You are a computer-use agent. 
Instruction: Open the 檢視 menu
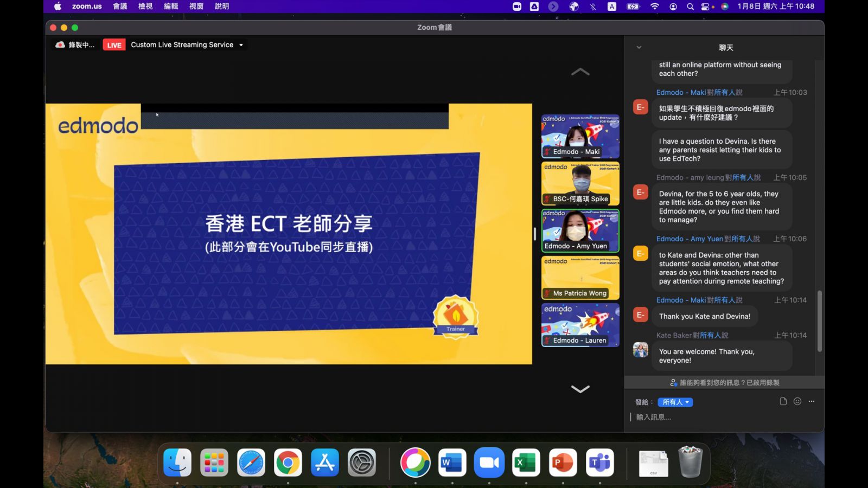pyautogui.click(x=145, y=7)
